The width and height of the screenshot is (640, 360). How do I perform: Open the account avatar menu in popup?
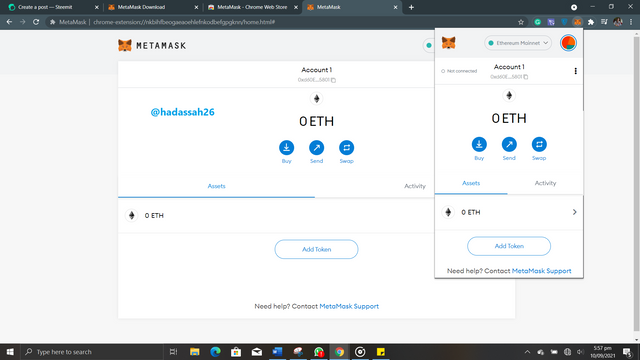click(568, 43)
